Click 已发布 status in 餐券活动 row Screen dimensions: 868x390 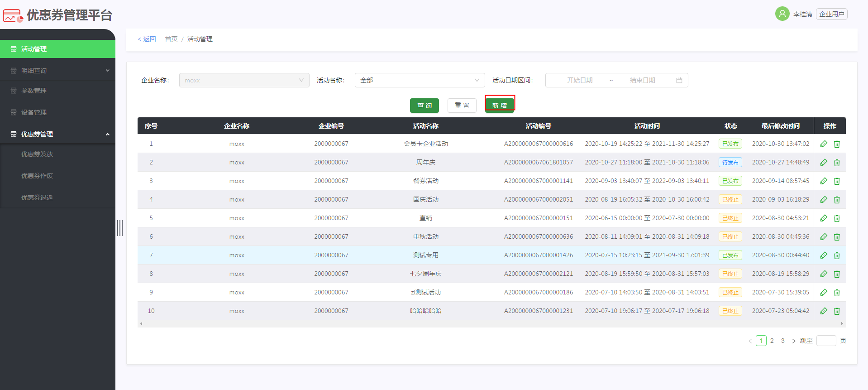click(730, 181)
